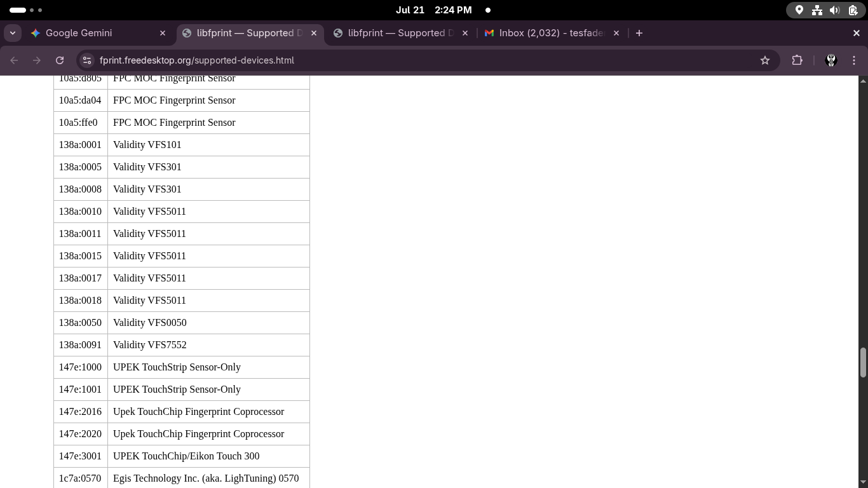Select the device ID 147e:1001
This screenshot has width=868, height=488.
(x=80, y=390)
